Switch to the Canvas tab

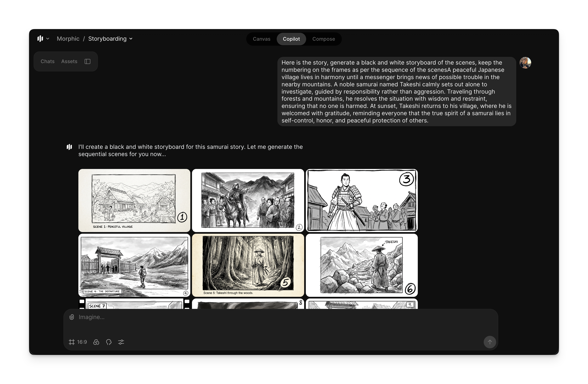(x=261, y=39)
